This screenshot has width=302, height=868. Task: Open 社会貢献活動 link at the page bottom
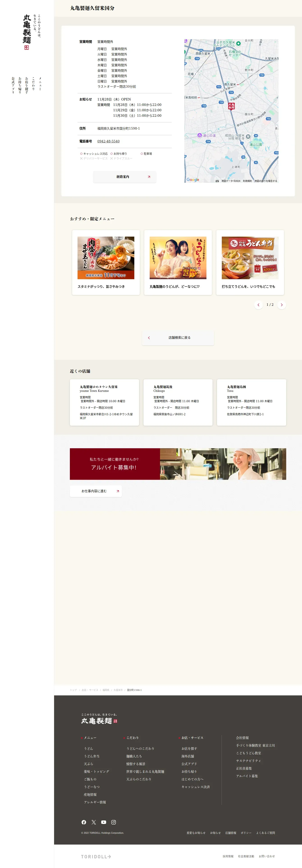pos(246,856)
